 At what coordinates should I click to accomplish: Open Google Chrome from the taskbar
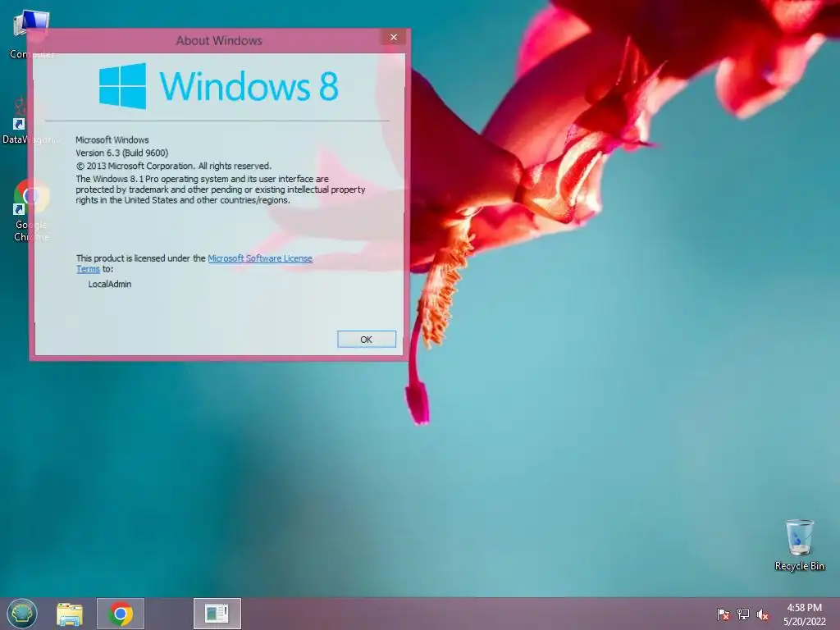click(x=121, y=614)
